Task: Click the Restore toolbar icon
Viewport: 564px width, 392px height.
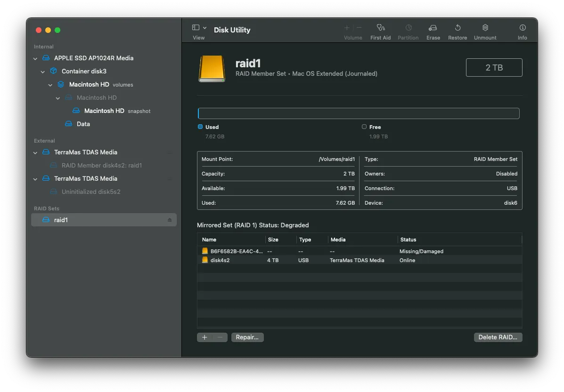Action: click(457, 28)
